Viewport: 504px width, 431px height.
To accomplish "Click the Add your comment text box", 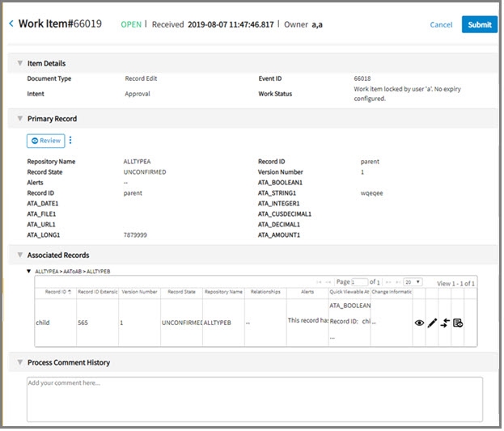I will tap(254, 398).
